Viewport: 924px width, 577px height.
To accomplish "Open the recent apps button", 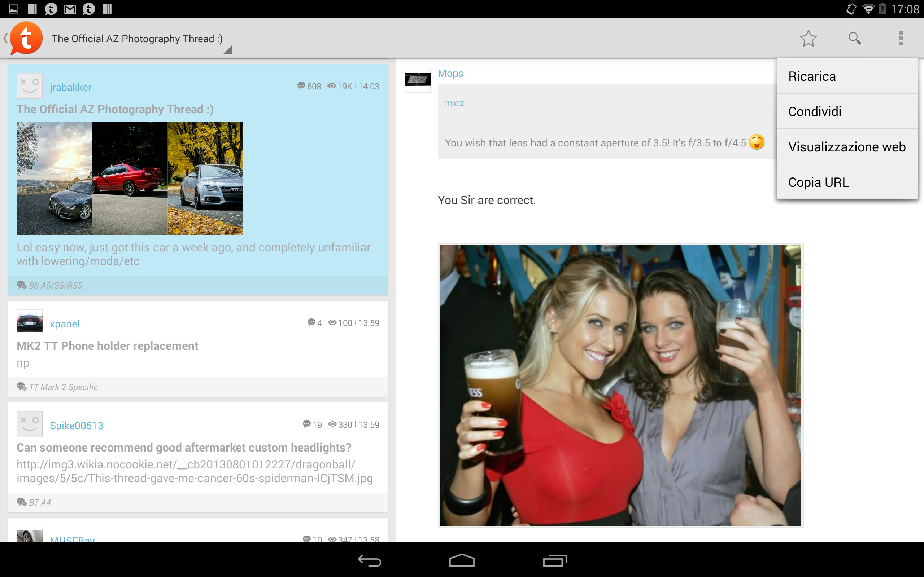I will coord(554,560).
